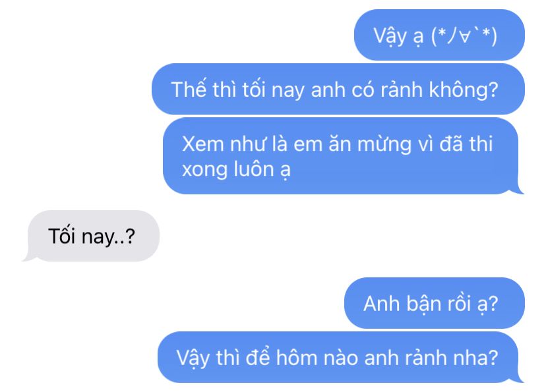Tap the (*ﾉ∀`*) kaomoji emoticon
Viewport: 546px width, 392px height.
tap(464, 36)
